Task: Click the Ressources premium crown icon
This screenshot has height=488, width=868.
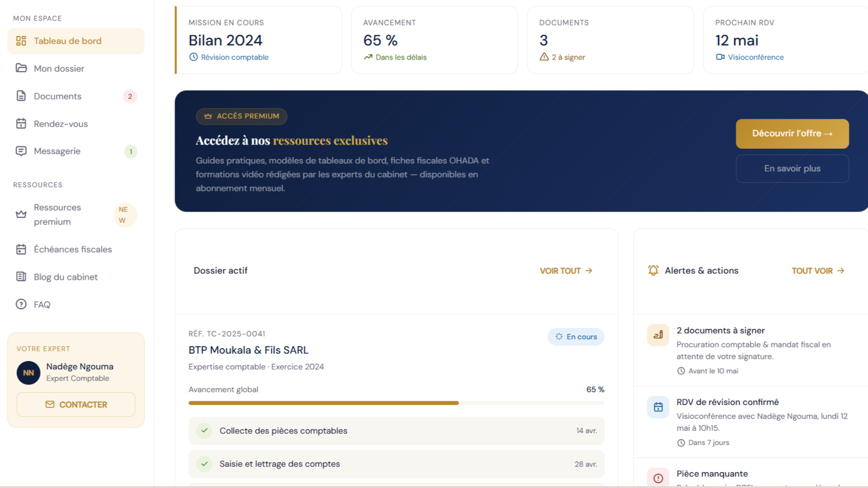Action: click(21, 215)
